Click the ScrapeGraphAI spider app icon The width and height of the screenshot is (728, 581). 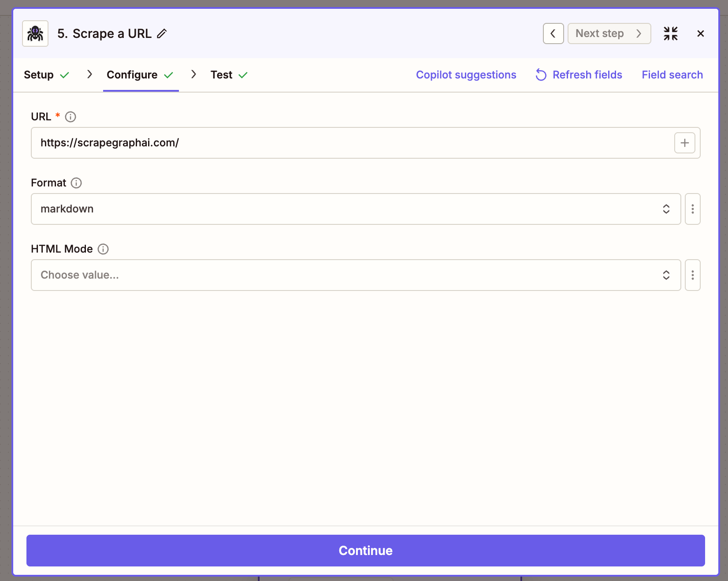pyautogui.click(x=35, y=34)
